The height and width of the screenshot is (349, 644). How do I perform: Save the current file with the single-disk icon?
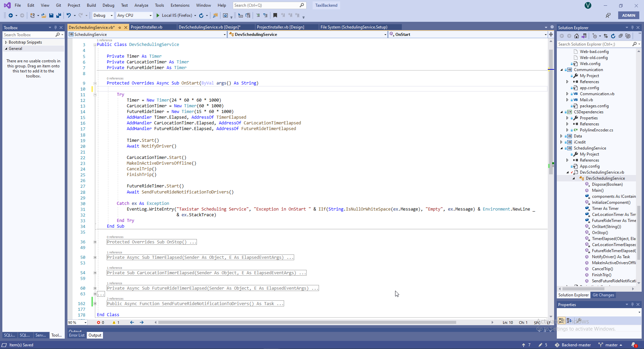[x=51, y=15]
